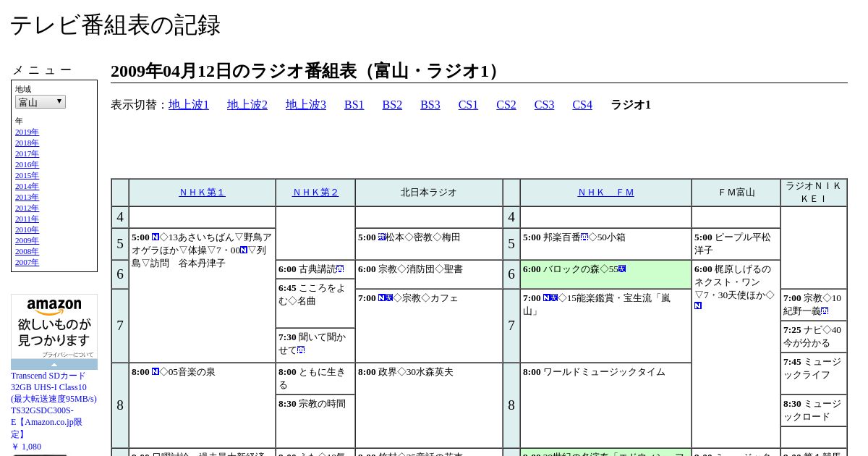This screenshot has height=456, width=868.
Task: Select the 6:00 宗教◇消防団◇聖書 program cell
Action: coord(429,274)
